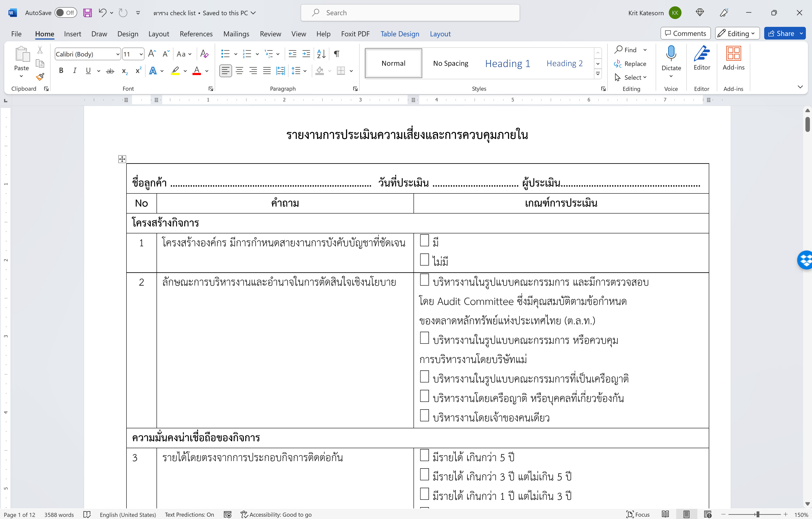This screenshot has width=812, height=519.
Task: Click the Sort A-Z icon
Action: click(321, 53)
